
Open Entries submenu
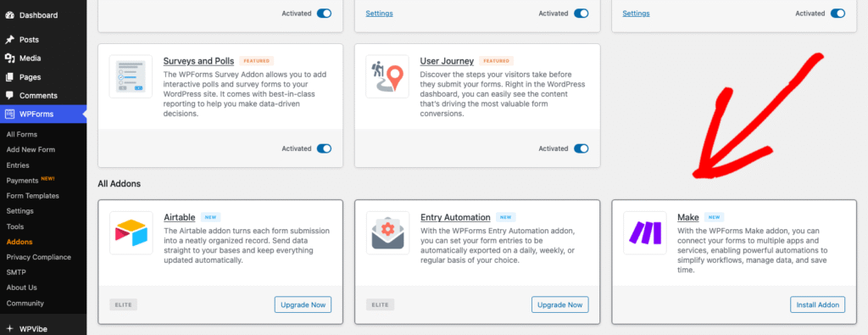coord(18,165)
